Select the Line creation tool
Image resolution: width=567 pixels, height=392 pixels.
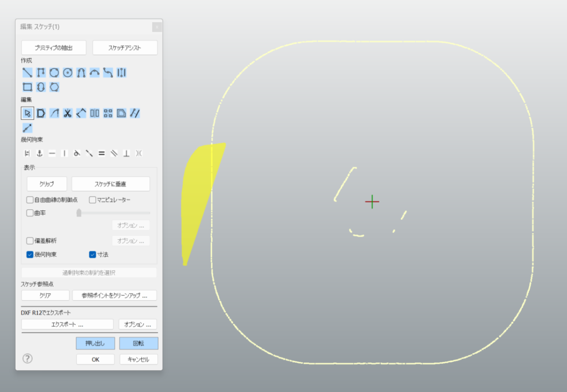pos(27,73)
